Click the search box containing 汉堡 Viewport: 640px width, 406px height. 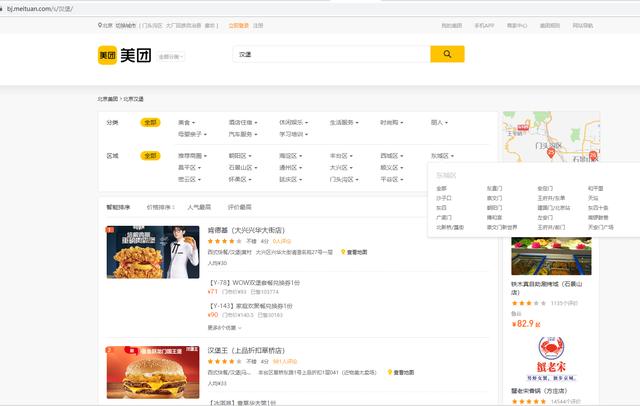tap(331, 54)
